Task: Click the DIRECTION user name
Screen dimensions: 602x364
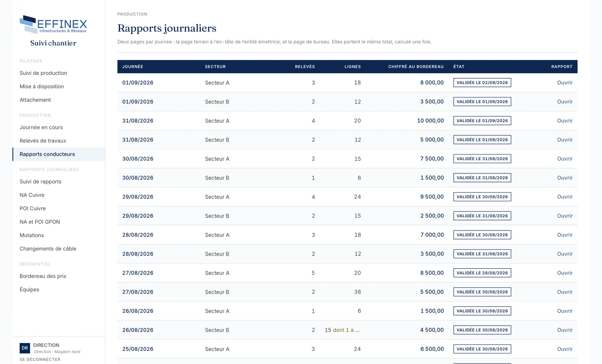Action: [46, 345]
